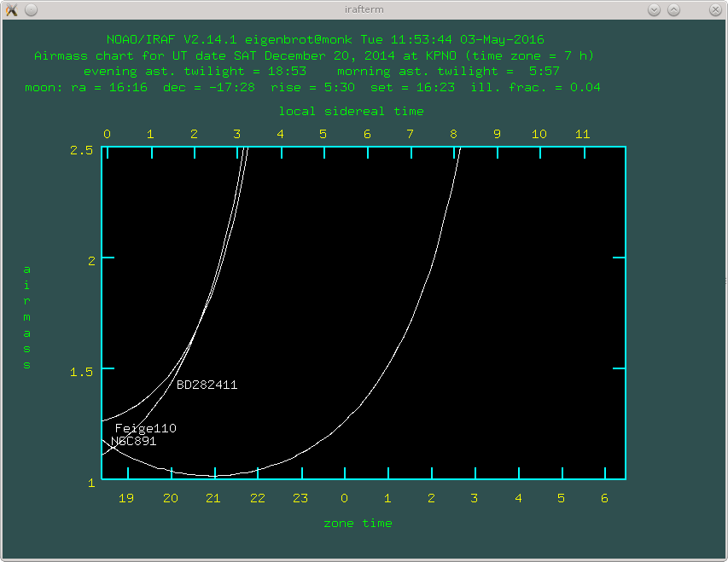Click the vertical 'airmass' axis label

[26, 317]
